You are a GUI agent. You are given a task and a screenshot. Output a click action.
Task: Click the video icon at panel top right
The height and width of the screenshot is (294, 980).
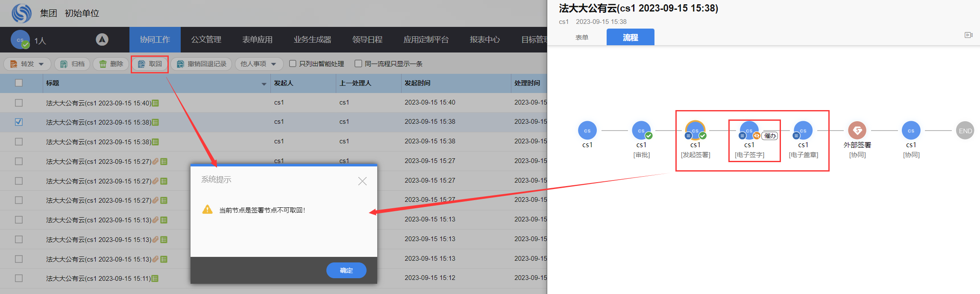968,35
